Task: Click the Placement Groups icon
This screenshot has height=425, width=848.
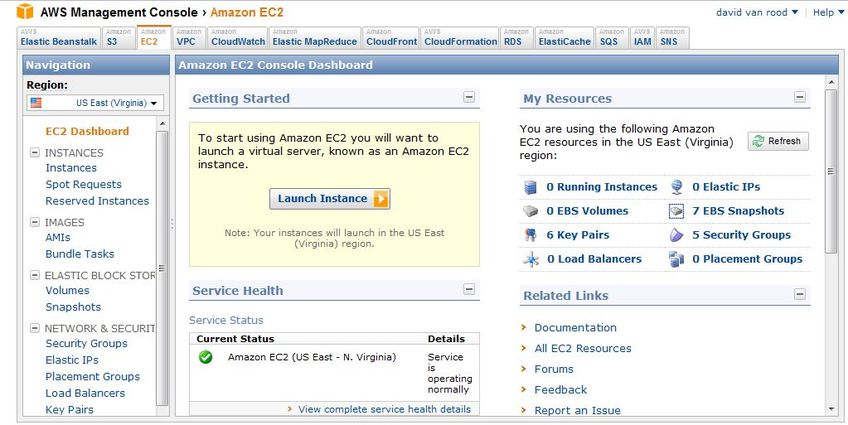Action: (677, 260)
